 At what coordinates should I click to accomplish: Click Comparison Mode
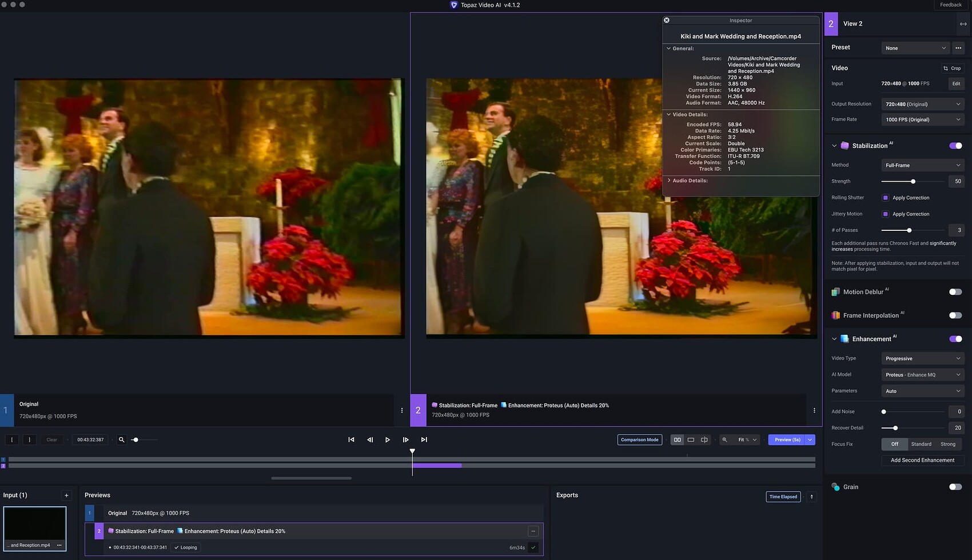point(639,439)
